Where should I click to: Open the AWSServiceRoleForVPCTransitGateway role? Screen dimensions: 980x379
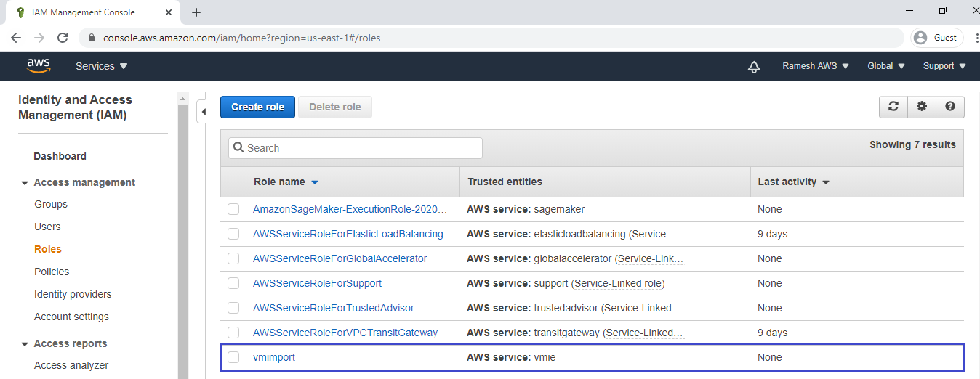tap(345, 333)
